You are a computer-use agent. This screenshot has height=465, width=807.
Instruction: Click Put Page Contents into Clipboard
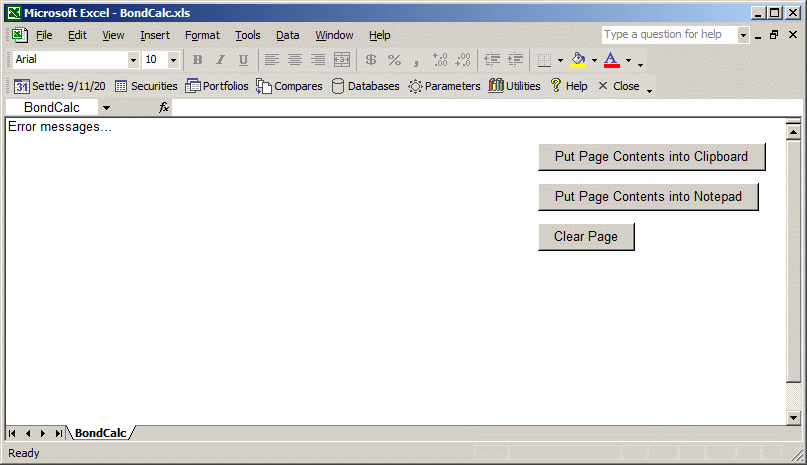[x=651, y=157]
